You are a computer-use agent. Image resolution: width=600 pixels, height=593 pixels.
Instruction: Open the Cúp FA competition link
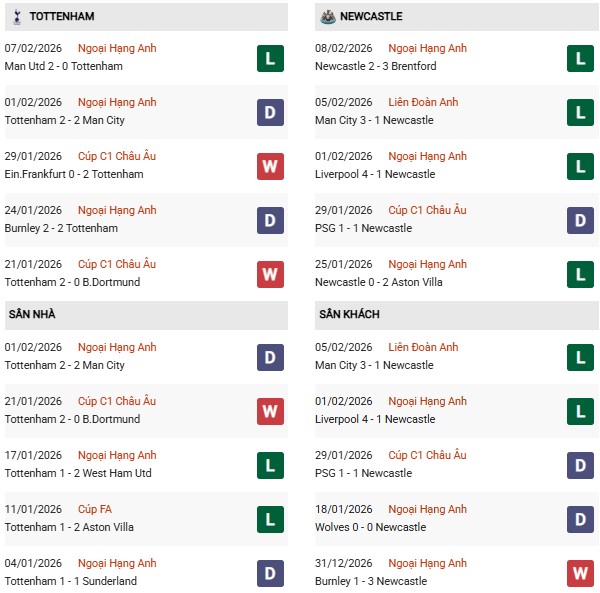96,509
